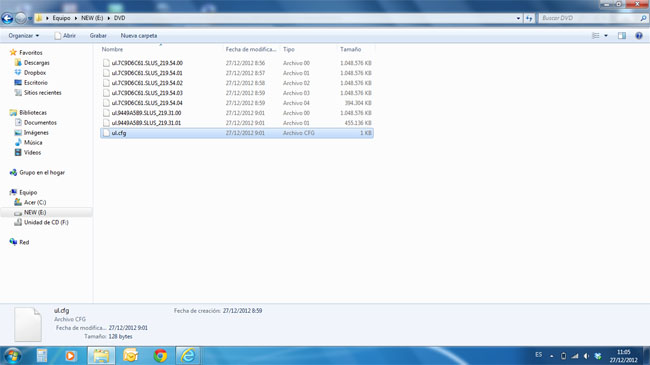Click the Nueva carpeta toolbar button
Image resolution: width=650 pixels, height=365 pixels.
coord(139,36)
